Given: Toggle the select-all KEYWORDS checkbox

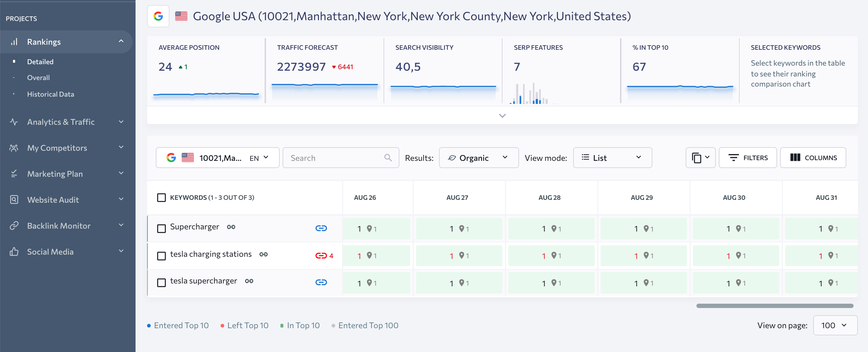Looking at the screenshot, I should tap(161, 198).
